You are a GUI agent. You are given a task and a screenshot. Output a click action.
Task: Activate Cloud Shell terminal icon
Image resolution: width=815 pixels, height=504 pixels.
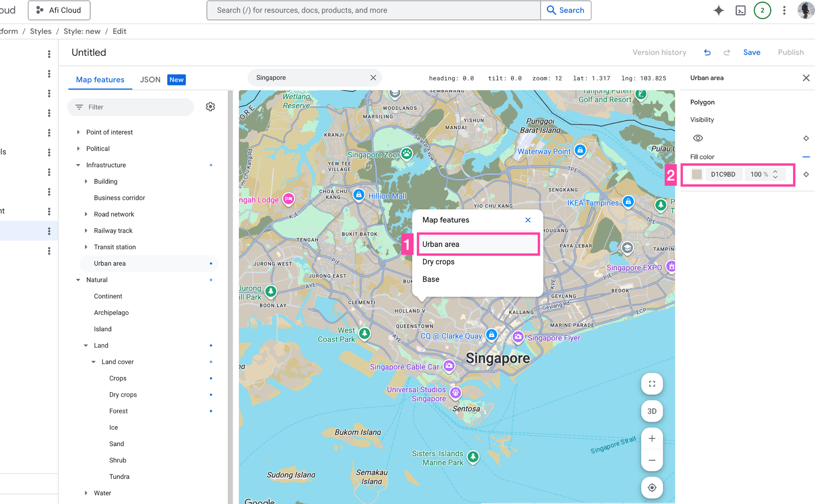pos(740,10)
